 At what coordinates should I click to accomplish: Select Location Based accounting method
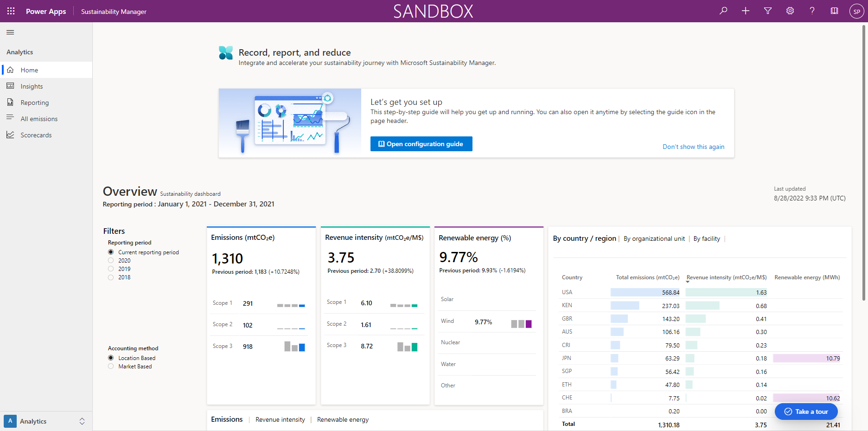coord(111,358)
